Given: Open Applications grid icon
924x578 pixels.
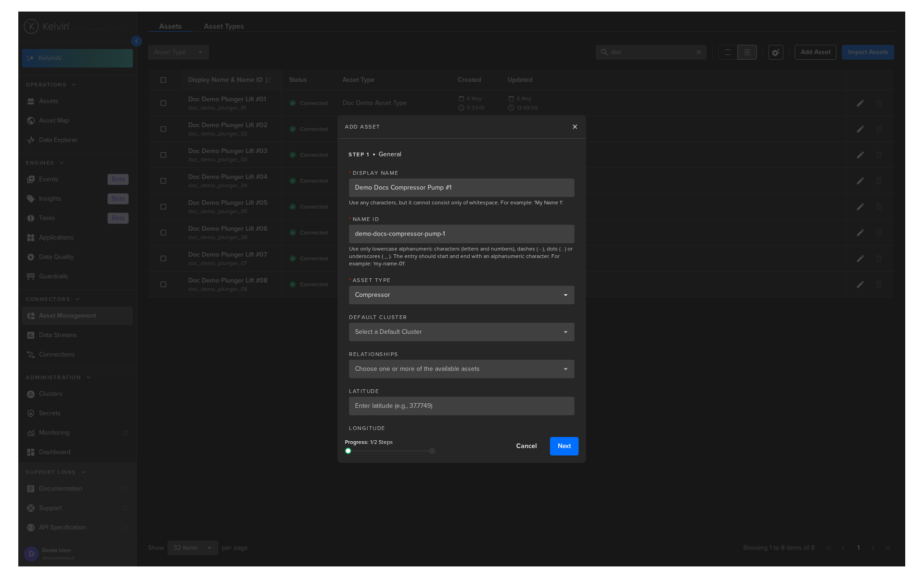Looking at the screenshot, I should click(31, 237).
